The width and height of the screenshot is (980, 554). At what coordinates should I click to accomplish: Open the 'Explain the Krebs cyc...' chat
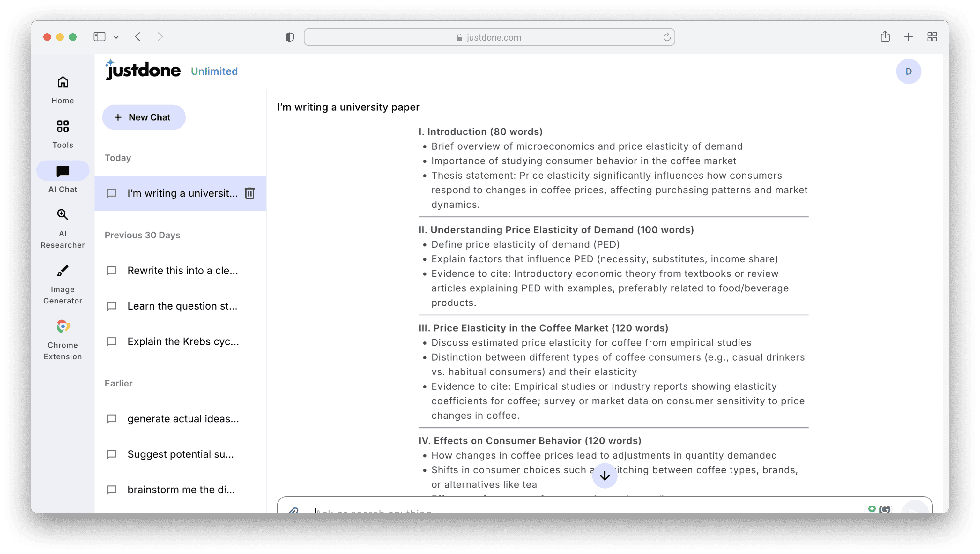182,342
